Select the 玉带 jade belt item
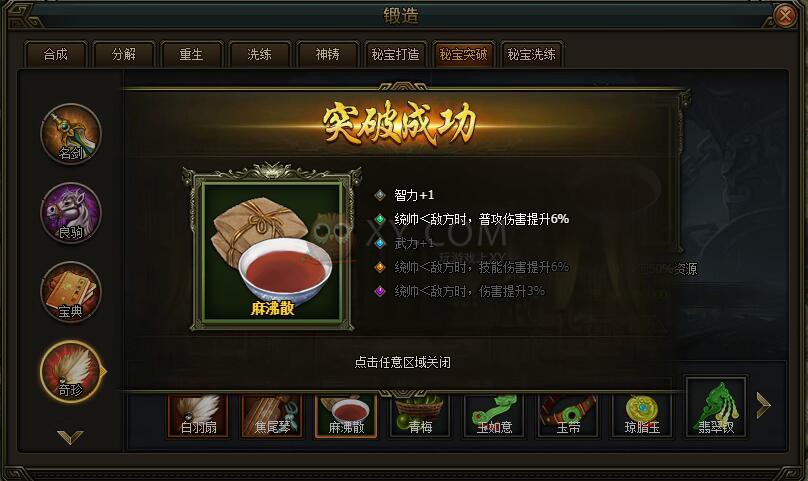Image resolution: width=808 pixels, height=481 pixels. point(568,416)
